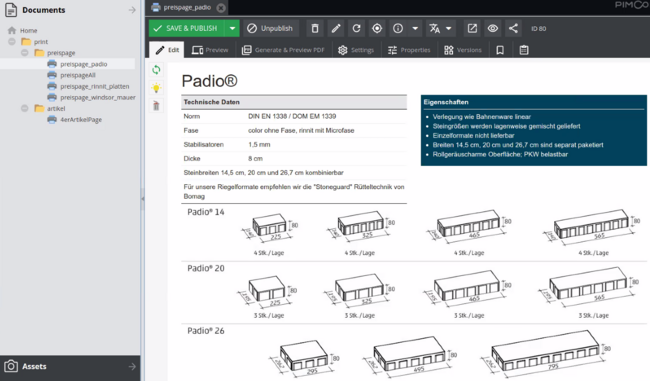This screenshot has height=381, width=650.
Task: Select the artikel folder
Action: [56, 109]
